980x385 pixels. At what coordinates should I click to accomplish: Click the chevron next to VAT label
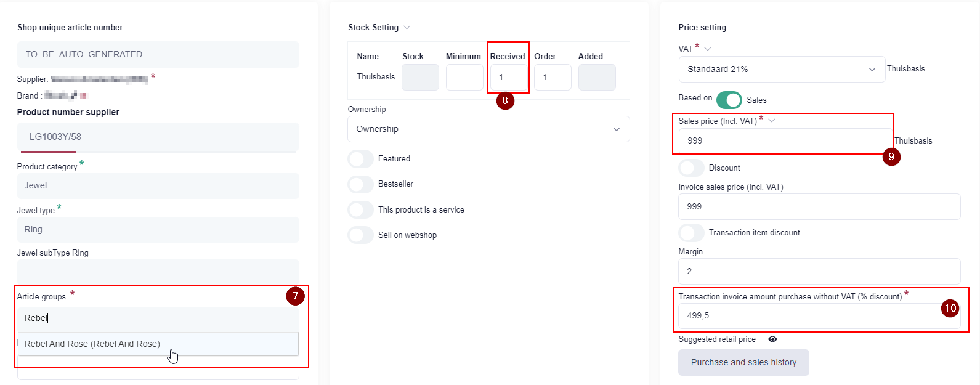click(x=708, y=49)
